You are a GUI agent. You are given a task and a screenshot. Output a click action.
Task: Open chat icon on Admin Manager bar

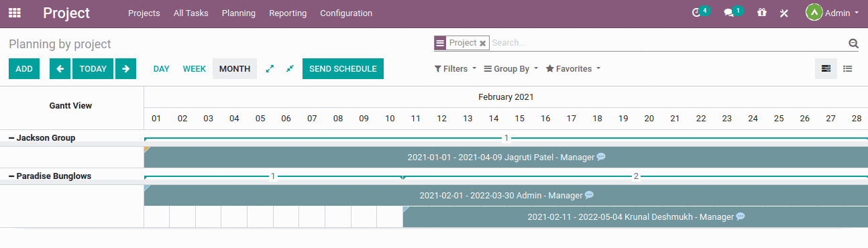tap(589, 195)
